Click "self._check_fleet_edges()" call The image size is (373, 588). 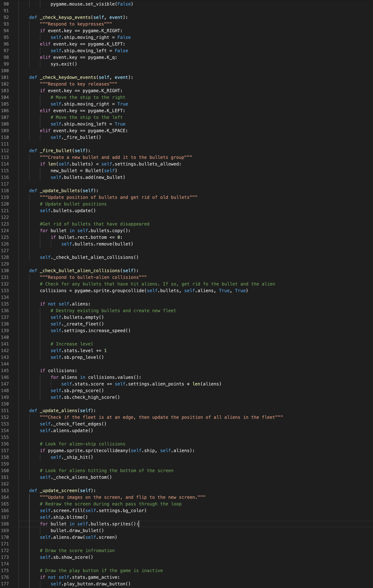[73, 424]
